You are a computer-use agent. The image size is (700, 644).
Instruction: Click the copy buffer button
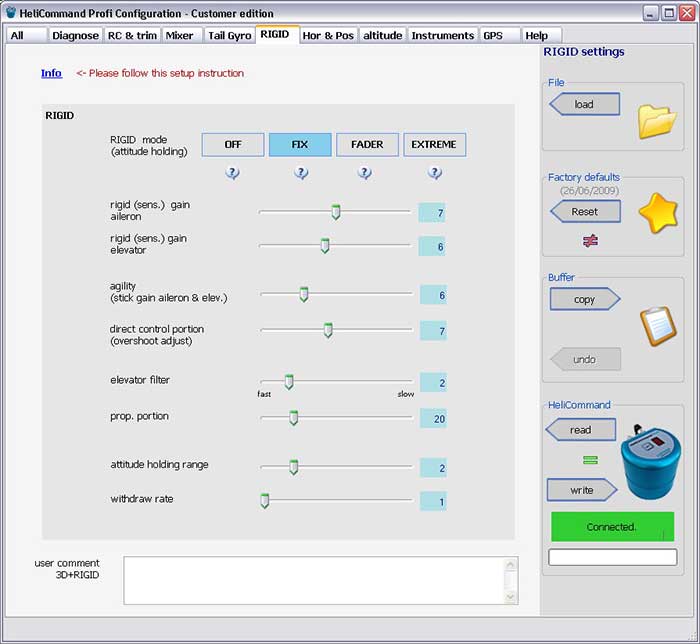click(585, 299)
